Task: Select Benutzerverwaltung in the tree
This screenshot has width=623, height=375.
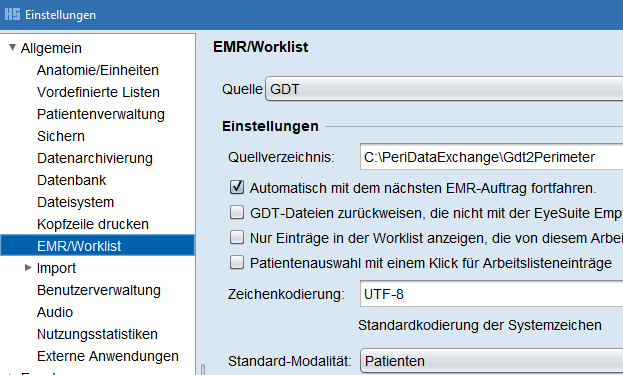Action: coord(99,290)
